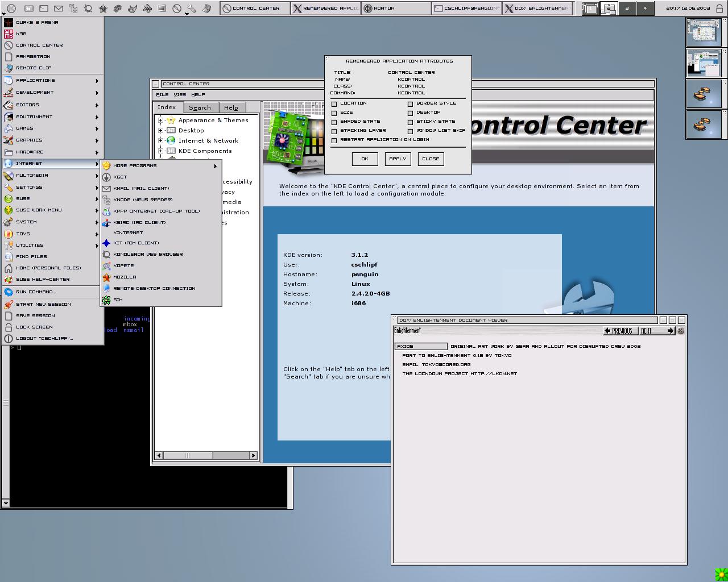Launch the terminal icon in top panel
728x582 pixels.
pos(44,9)
